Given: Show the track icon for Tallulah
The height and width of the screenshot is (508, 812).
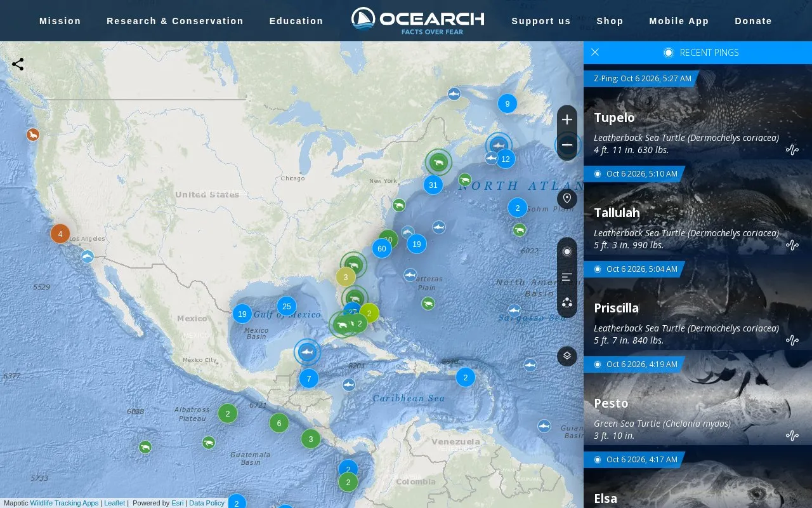Looking at the screenshot, I should (792, 245).
